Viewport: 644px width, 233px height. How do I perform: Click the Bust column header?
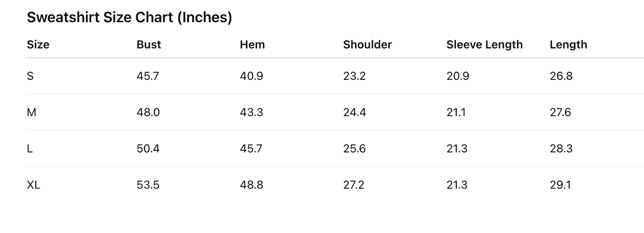click(149, 45)
